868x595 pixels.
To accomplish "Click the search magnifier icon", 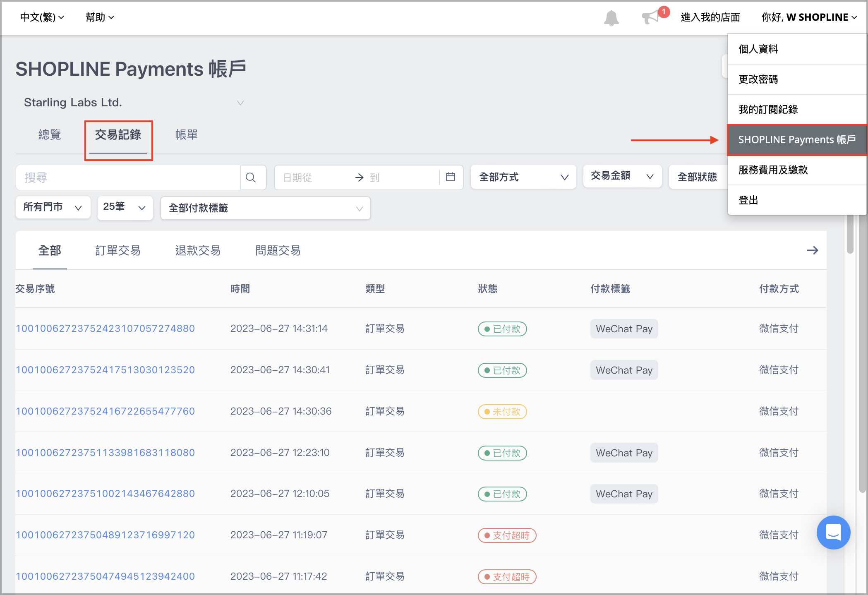I will coord(252,177).
